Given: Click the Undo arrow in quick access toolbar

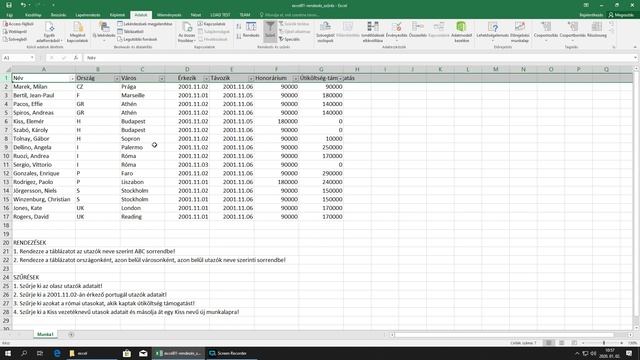Looking at the screenshot, I should point(23,5).
